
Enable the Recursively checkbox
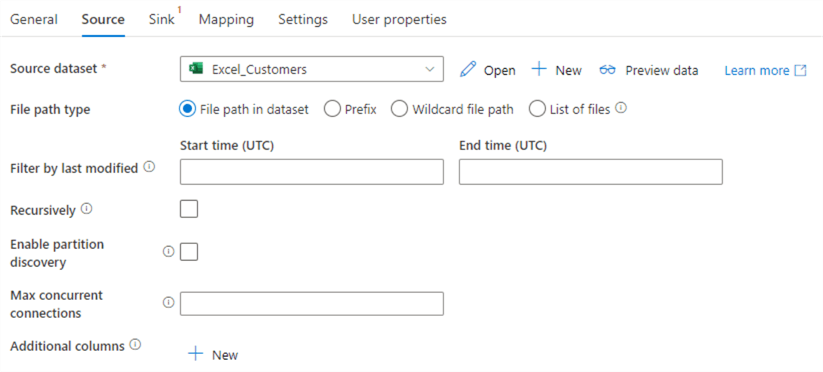pos(189,209)
